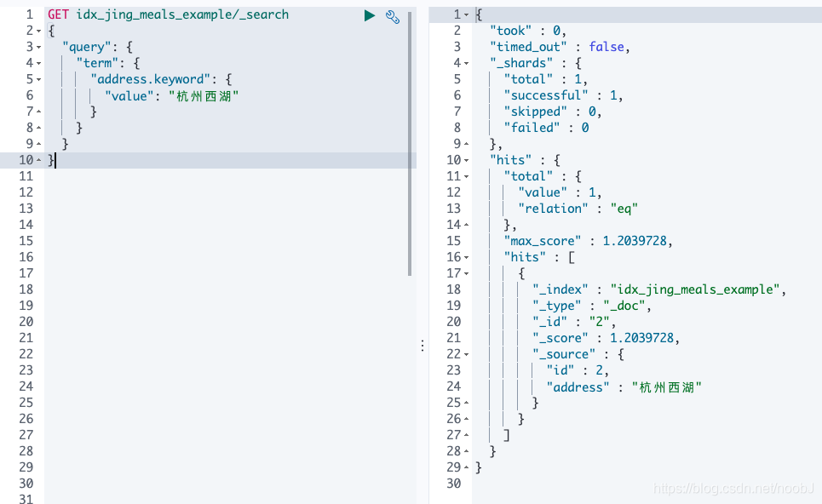Run the search request with play icon
822x504 pixels.
(x=370, y=15)
